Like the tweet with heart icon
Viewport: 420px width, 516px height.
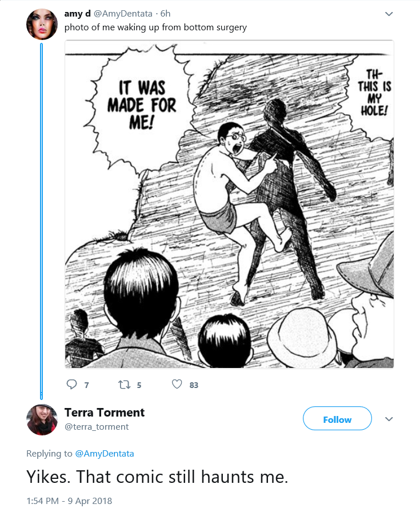tap(177, 384)
